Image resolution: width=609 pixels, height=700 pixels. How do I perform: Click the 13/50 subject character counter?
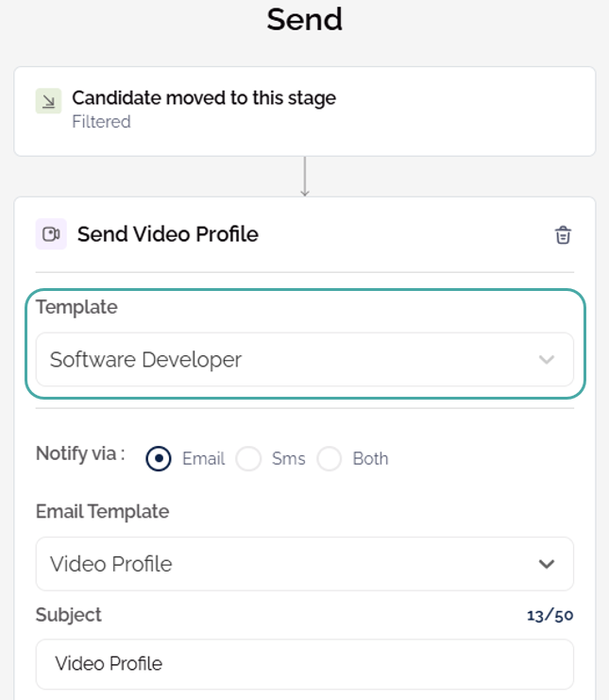[550, 616]
